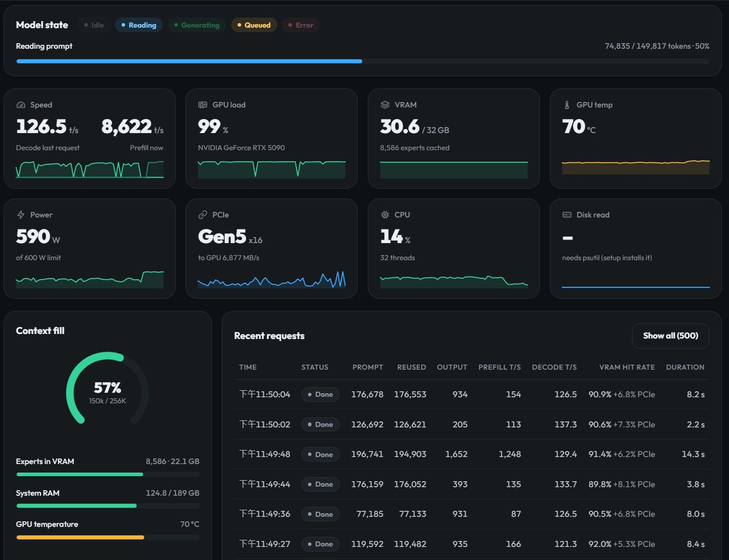Click the Reading prompt progress bar
This screenshot has height=560, width=729.
(363, 61)
